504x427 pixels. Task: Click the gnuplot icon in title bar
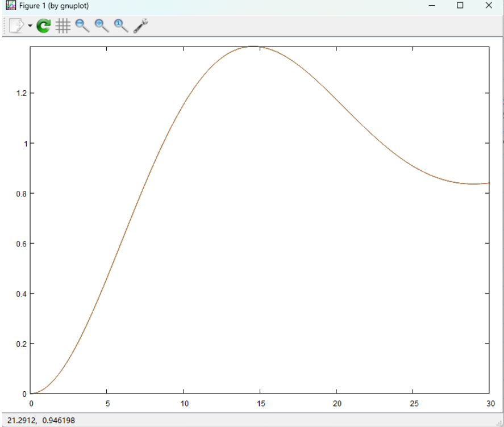click(x=10, y=6)
